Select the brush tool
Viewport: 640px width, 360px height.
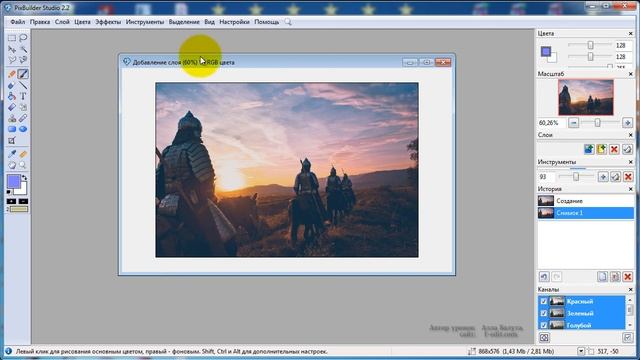coord(23,74)
